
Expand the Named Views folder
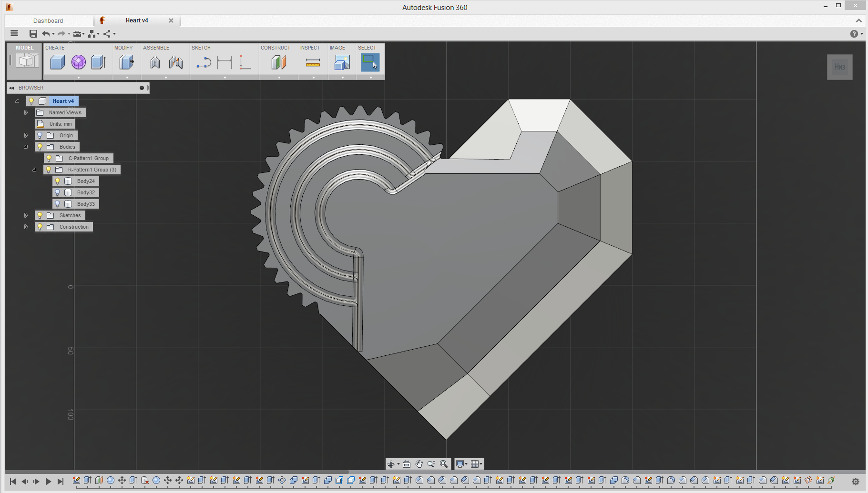pos(26,112)
